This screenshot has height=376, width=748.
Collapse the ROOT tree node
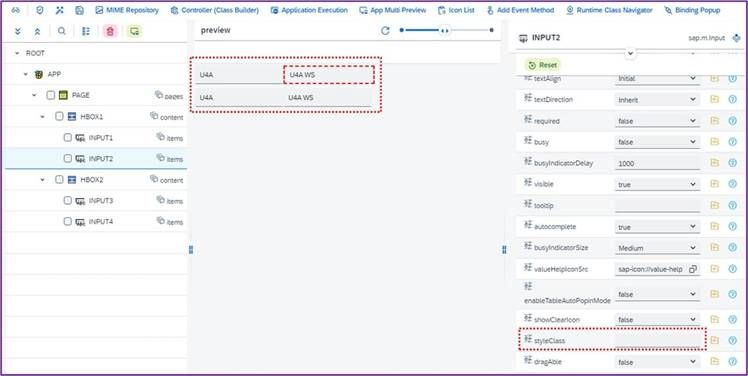[17, 53]
